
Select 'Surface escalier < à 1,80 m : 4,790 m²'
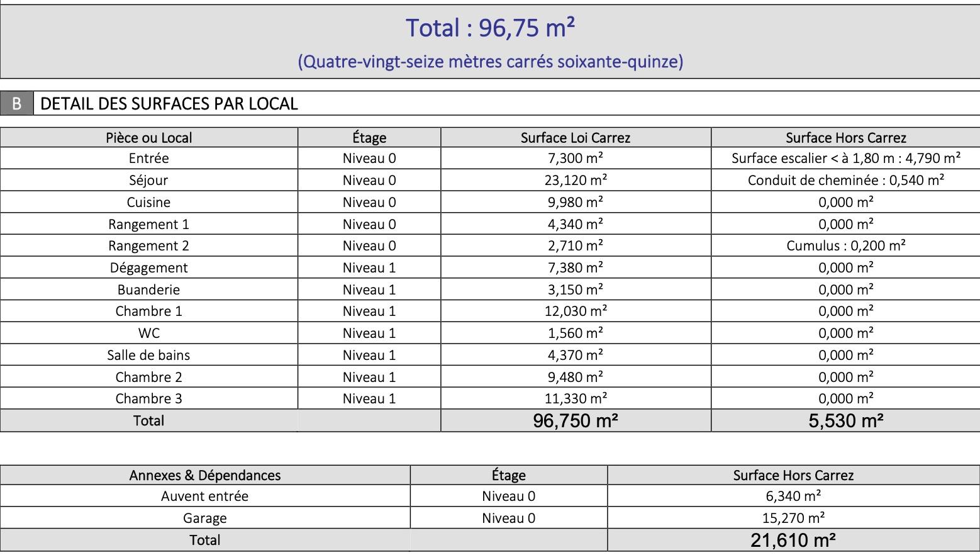click(x=846, y=159)
